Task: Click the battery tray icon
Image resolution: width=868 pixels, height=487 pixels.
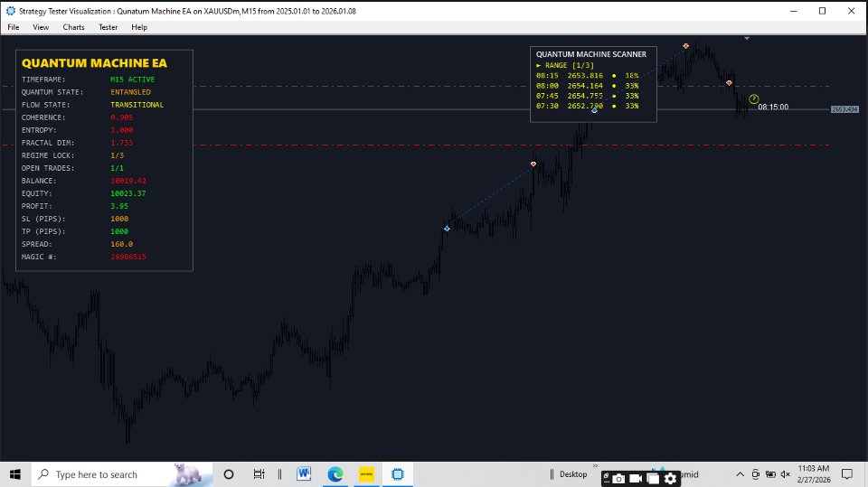Action: pyautogui.click(x=770, y=474)
